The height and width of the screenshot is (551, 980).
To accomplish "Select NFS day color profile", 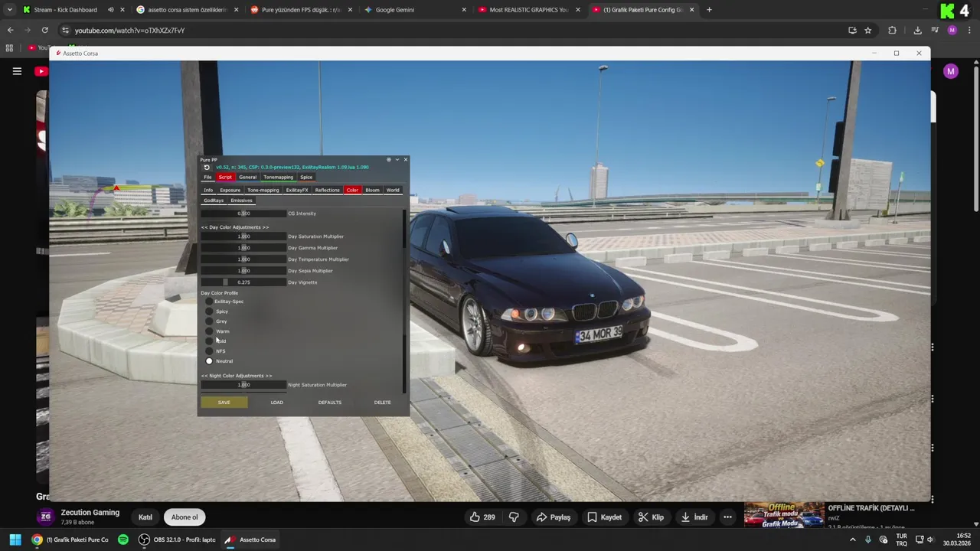I will click(x=209, y=351).
